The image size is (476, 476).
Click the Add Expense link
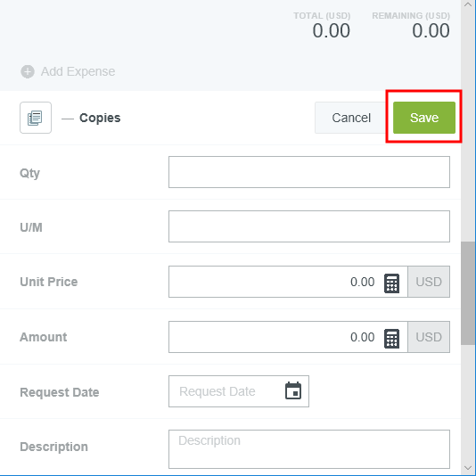tap(78, 71)
